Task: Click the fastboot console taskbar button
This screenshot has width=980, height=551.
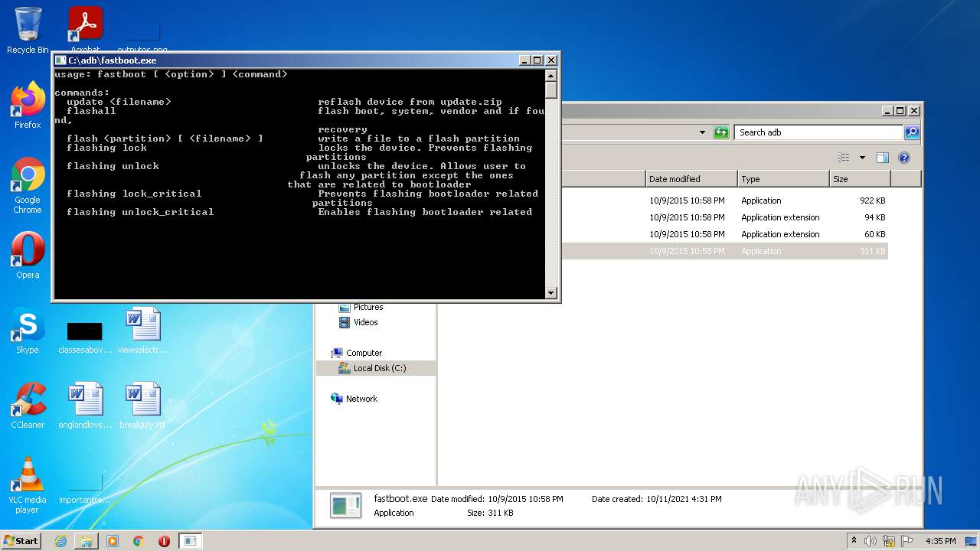Action: [190, 541]
